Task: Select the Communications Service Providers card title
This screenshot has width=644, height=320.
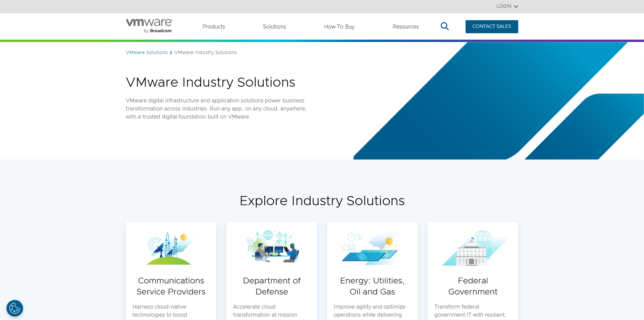Action: 171,286
